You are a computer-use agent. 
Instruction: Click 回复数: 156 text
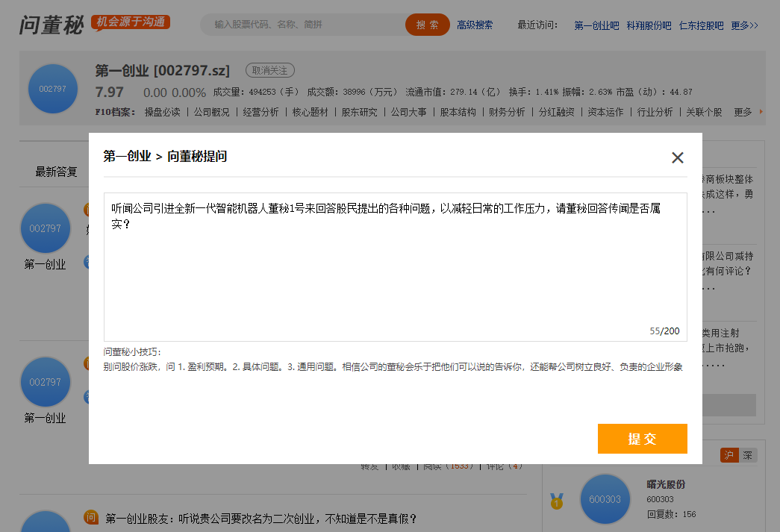671,514
